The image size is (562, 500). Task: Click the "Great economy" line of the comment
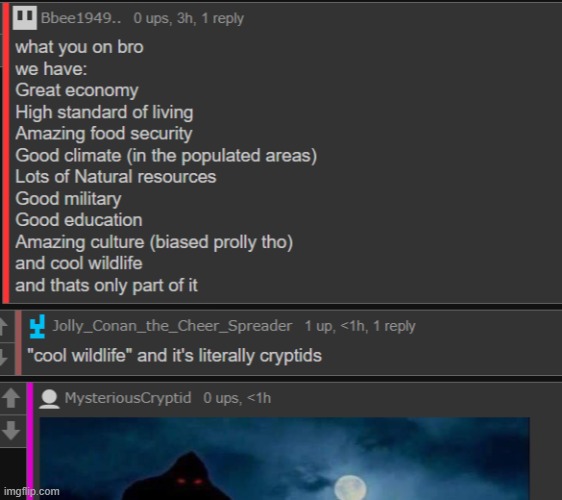point(77,90)
